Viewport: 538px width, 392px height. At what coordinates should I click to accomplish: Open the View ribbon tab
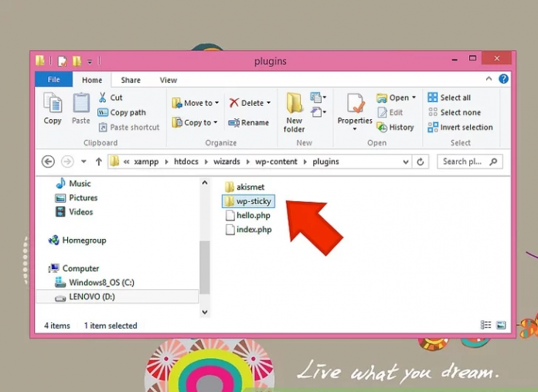pyautogui.click(x=168, y=80)
